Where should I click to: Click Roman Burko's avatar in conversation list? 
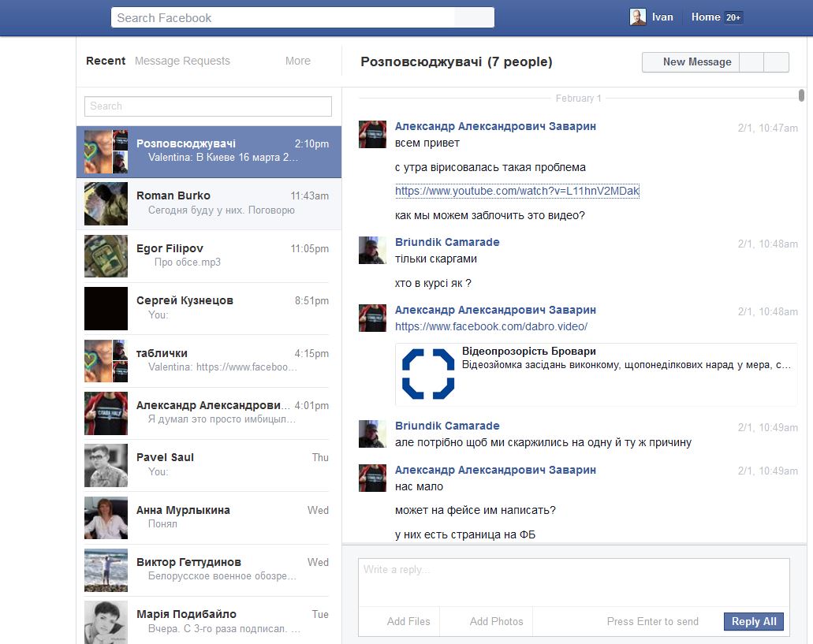point(106,204)
